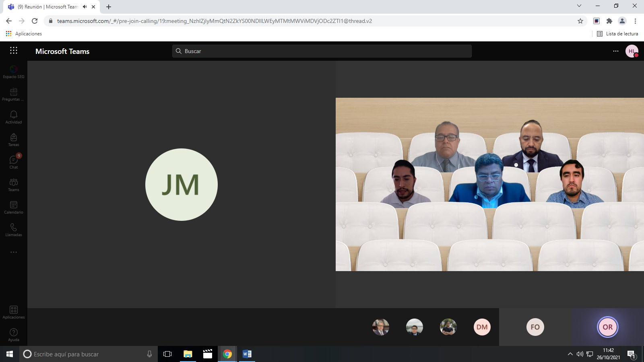Open the HL profile avatar menu

632,51
